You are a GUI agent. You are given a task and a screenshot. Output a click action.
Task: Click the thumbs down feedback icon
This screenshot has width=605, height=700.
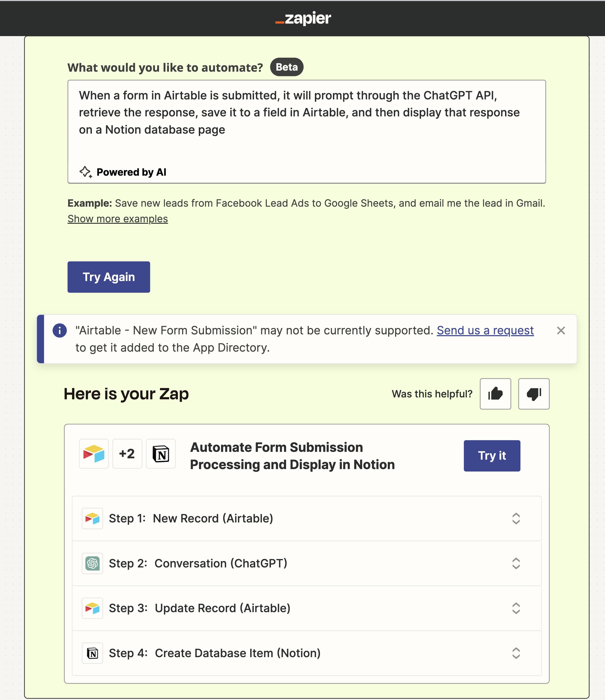click(x=533, y=394)
